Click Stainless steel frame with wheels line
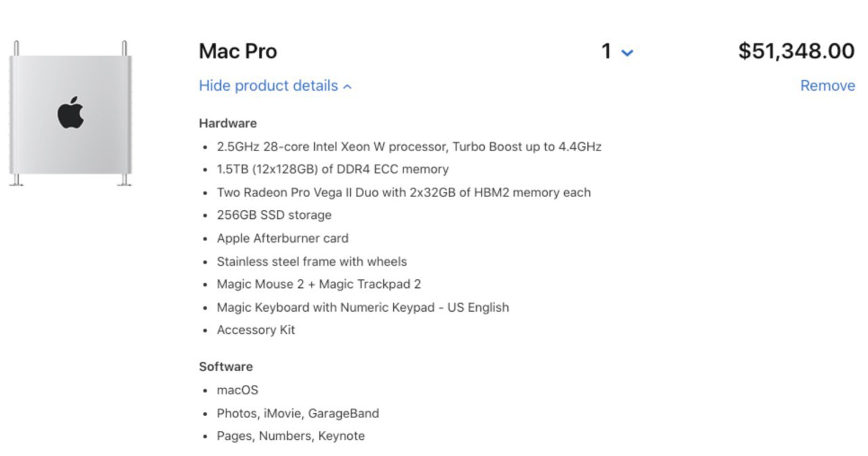Image resolution: width=868 pixels, height=456 pixels. pyautogui.click(x=312, y=262)
